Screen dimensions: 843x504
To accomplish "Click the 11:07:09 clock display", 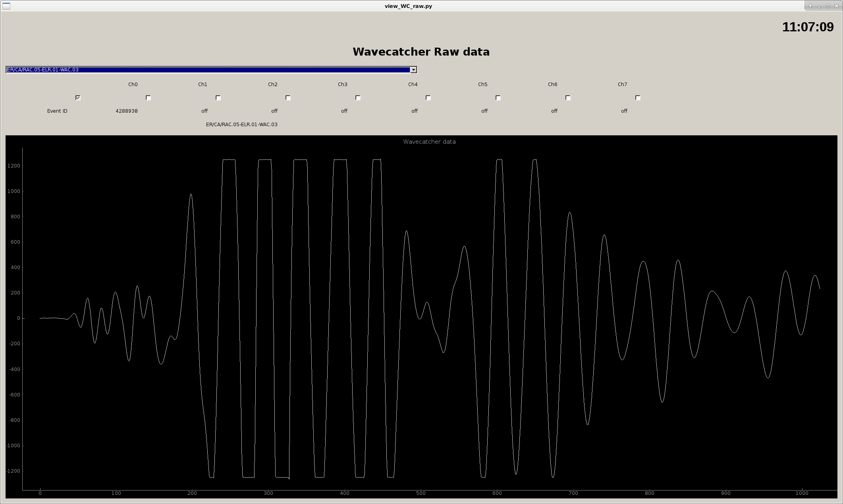I will click(808, 27).
